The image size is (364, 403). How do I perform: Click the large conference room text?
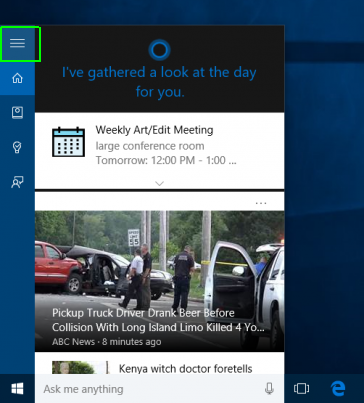[x=150, y=146]
